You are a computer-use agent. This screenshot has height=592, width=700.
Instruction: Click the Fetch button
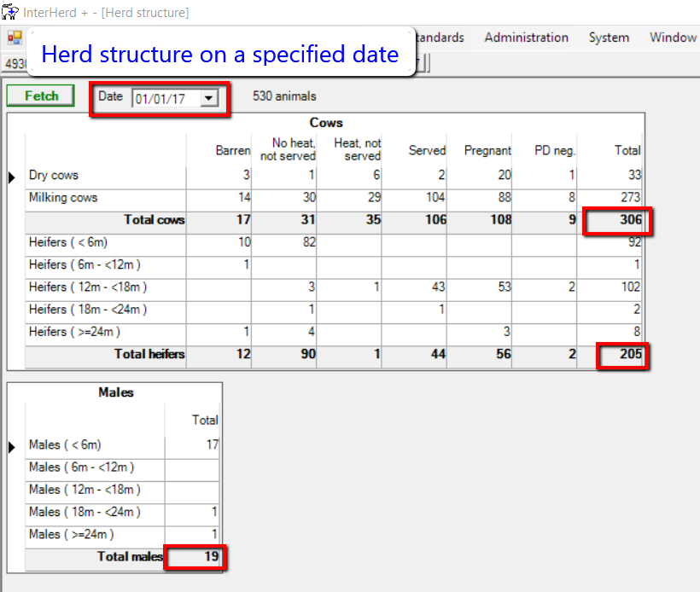(x=41, y=96)
